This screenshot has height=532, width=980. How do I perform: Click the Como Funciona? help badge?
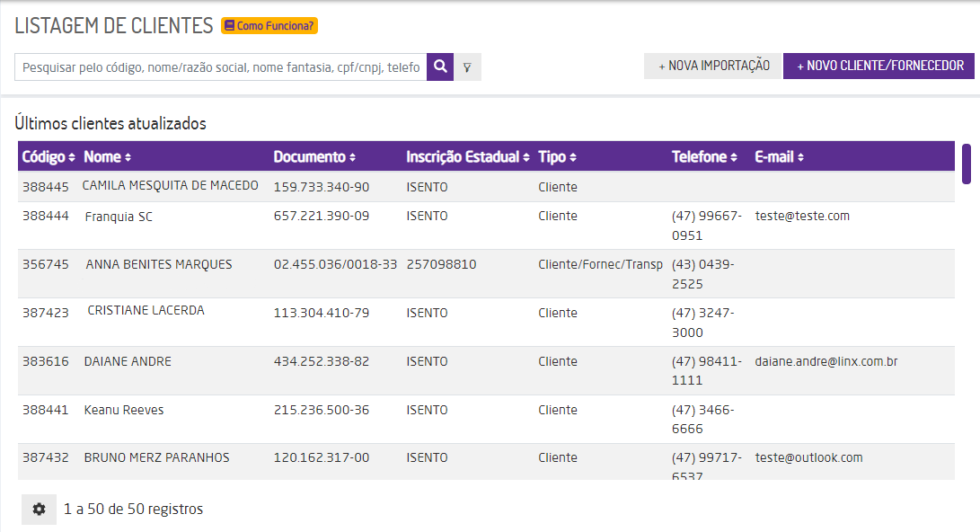click(x=269, y=26)
